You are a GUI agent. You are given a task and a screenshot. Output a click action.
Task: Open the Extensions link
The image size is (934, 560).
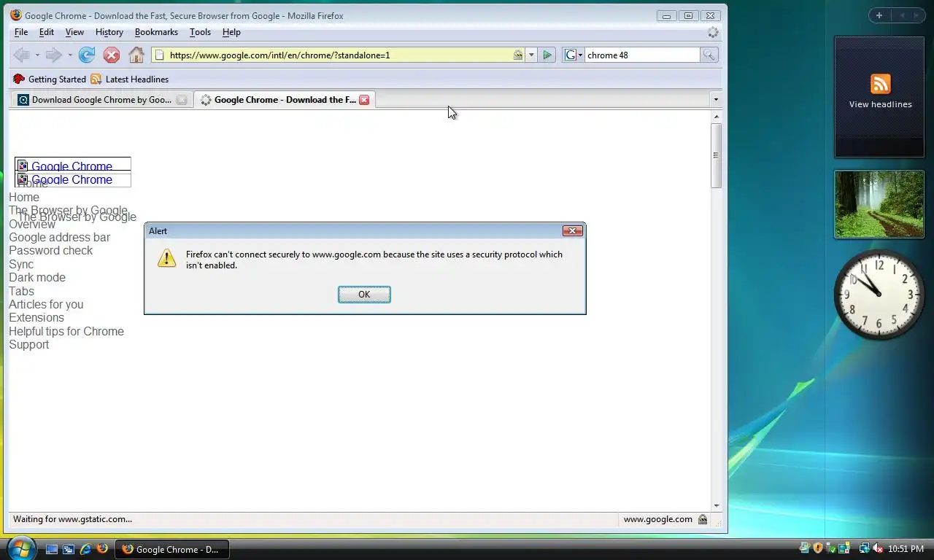(x=36, y=317)
